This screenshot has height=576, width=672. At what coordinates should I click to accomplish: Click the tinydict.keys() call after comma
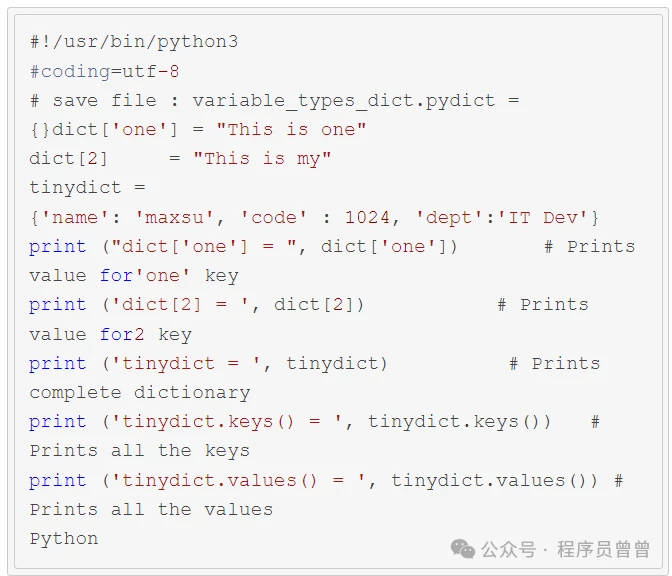point(459,422)
